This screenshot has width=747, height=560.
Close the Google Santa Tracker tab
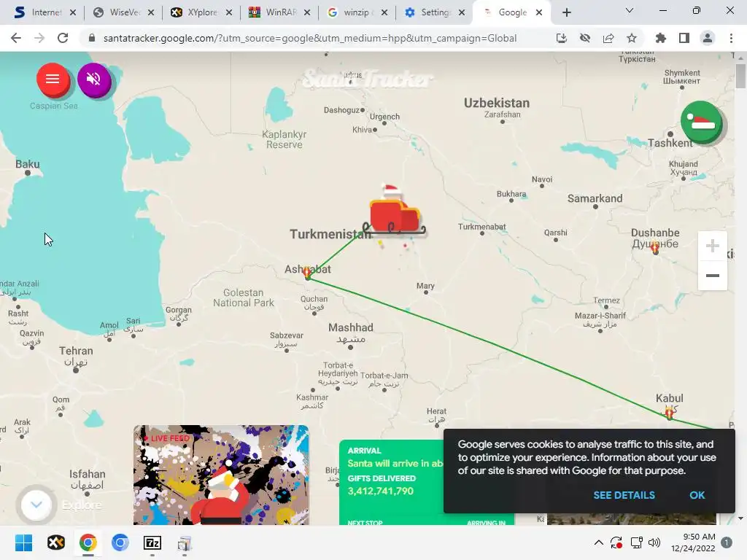click(x=539, y=12)
